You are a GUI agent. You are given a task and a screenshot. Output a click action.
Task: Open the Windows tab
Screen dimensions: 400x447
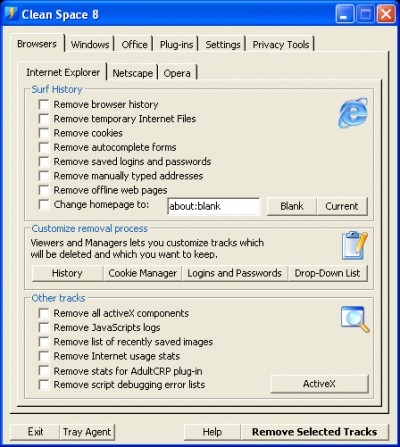click(x=90, y=44)
